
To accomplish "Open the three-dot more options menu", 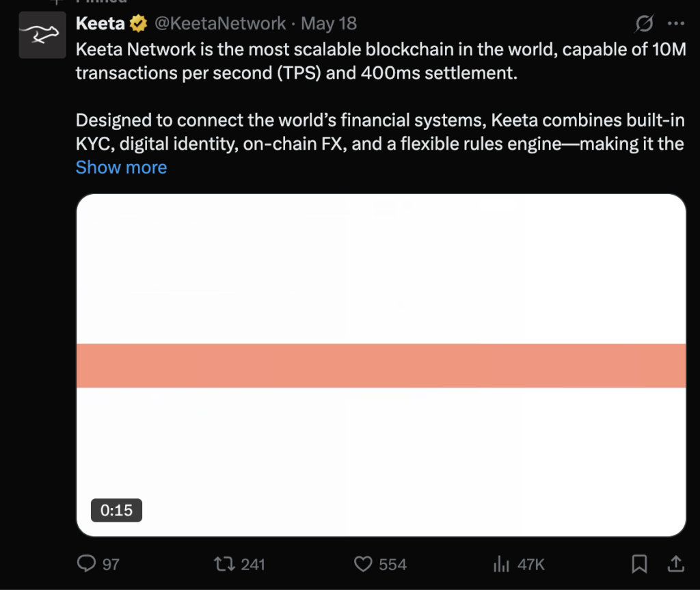I will point(676,24).
